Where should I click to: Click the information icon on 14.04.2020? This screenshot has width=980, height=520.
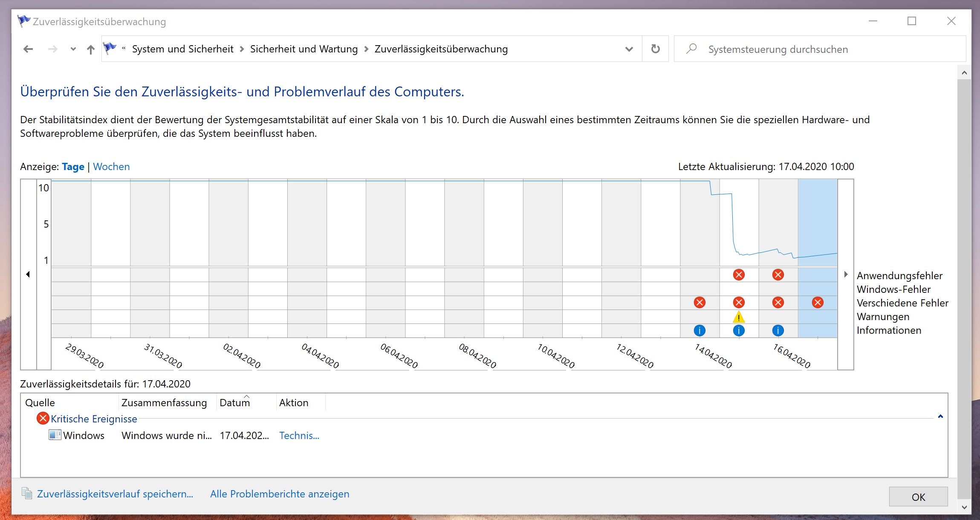coord(700,330)
